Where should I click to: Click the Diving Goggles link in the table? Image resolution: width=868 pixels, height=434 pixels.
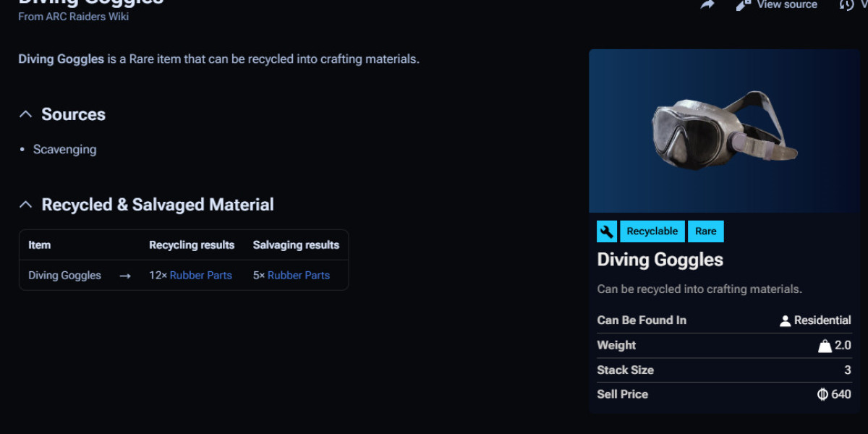click(64, 275)
